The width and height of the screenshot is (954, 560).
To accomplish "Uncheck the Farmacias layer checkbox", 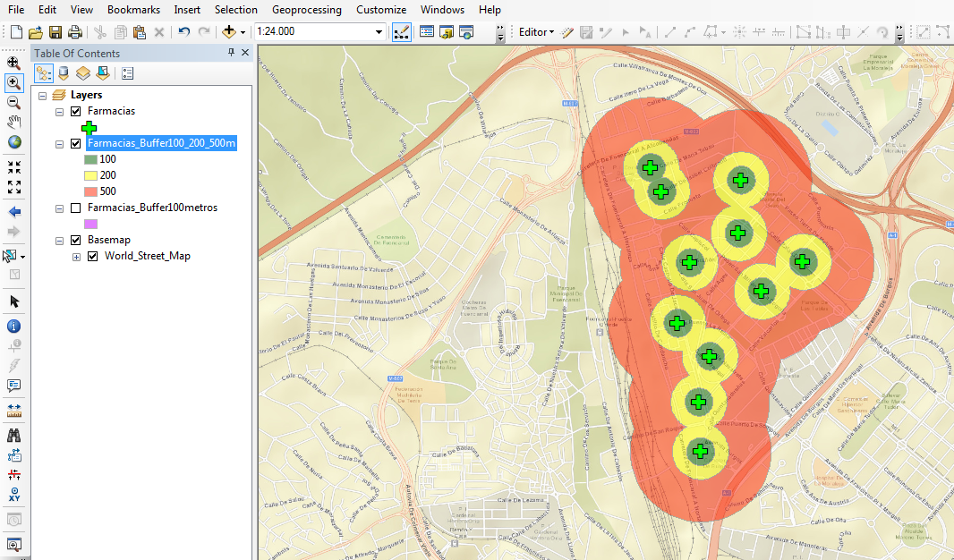I will [75, 111].
